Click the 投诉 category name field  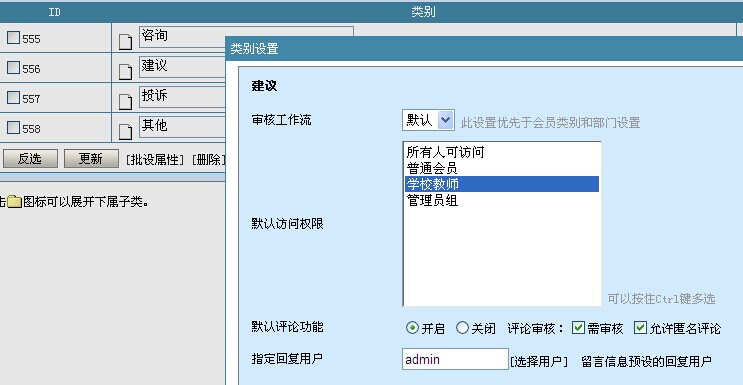point(182,96)
